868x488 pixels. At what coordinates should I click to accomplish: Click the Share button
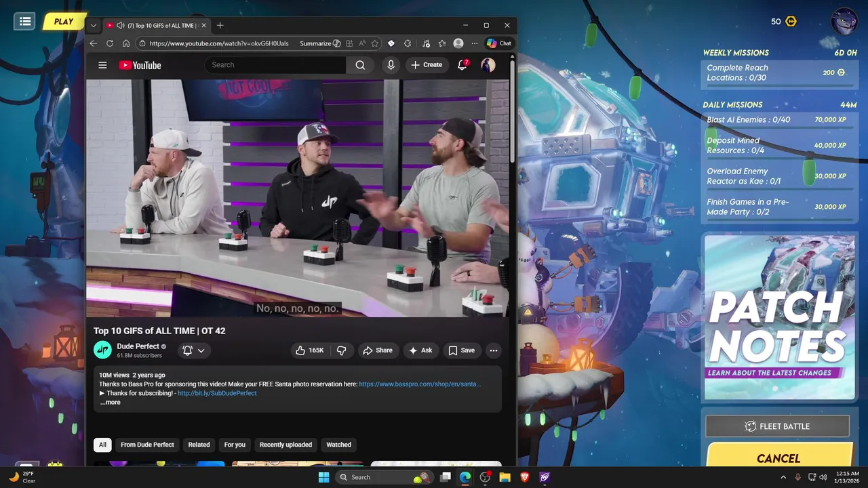[378, 350]
